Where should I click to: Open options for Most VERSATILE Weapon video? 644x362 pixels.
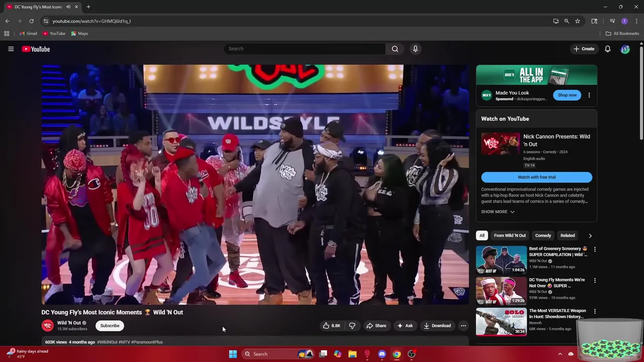[x=595, y=312]
